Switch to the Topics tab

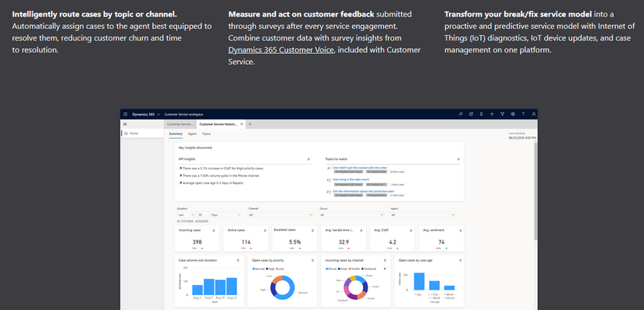pyautogui.click(x=206, y=134)
